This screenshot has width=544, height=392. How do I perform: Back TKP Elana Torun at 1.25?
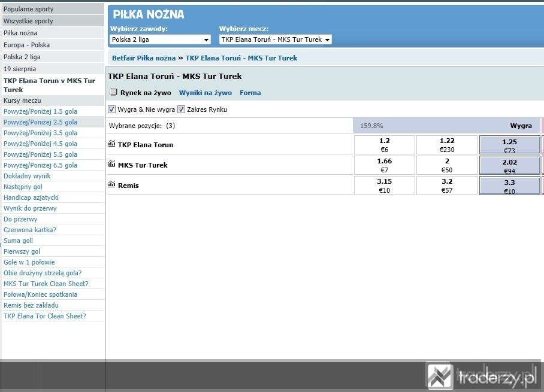509,145
